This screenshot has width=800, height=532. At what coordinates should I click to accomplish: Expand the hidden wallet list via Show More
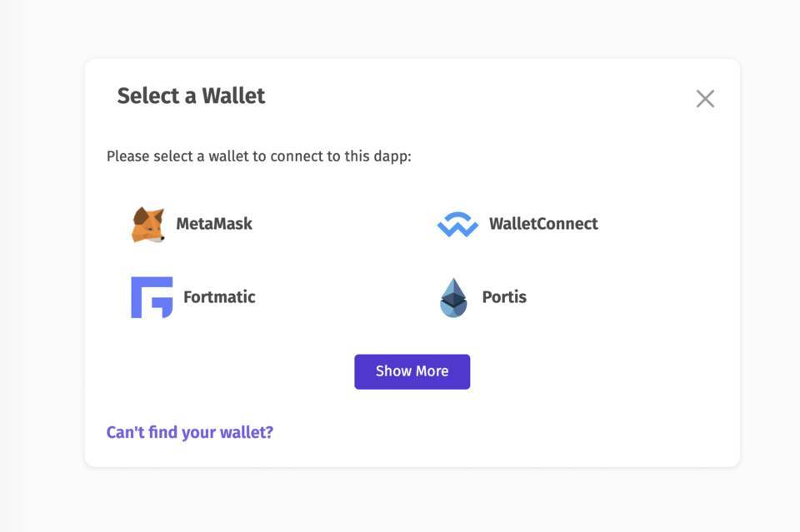point(412,370)
